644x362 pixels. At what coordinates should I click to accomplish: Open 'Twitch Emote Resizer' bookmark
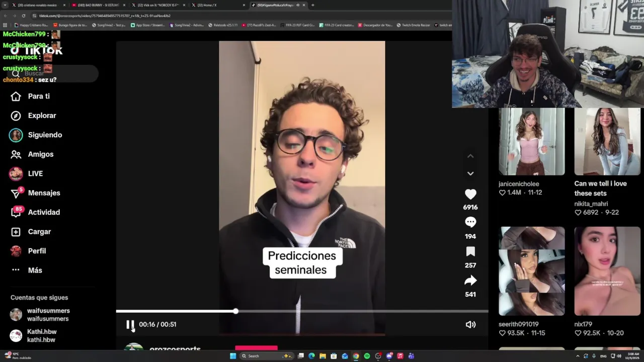click(x=413, y=25)
